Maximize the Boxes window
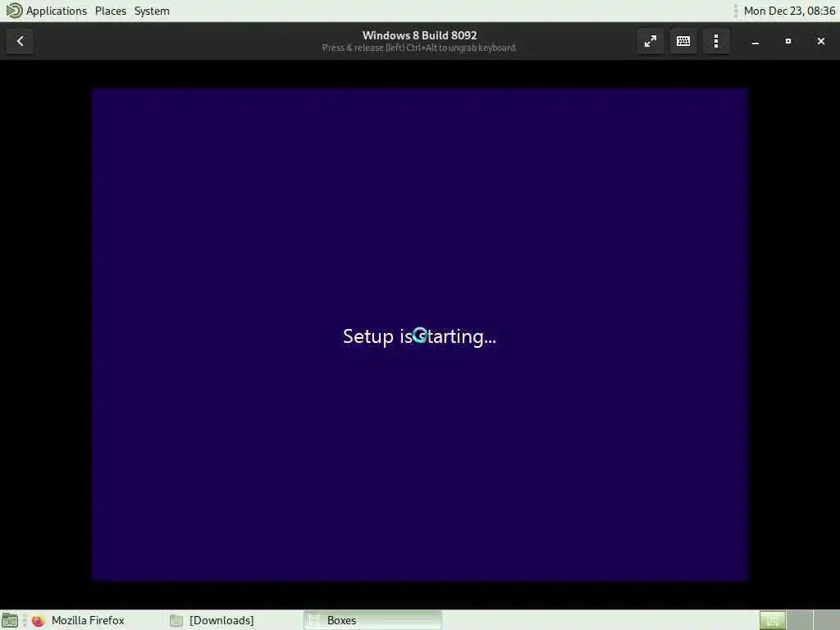Viewport: 840px width, 630px height. (787, 41)
